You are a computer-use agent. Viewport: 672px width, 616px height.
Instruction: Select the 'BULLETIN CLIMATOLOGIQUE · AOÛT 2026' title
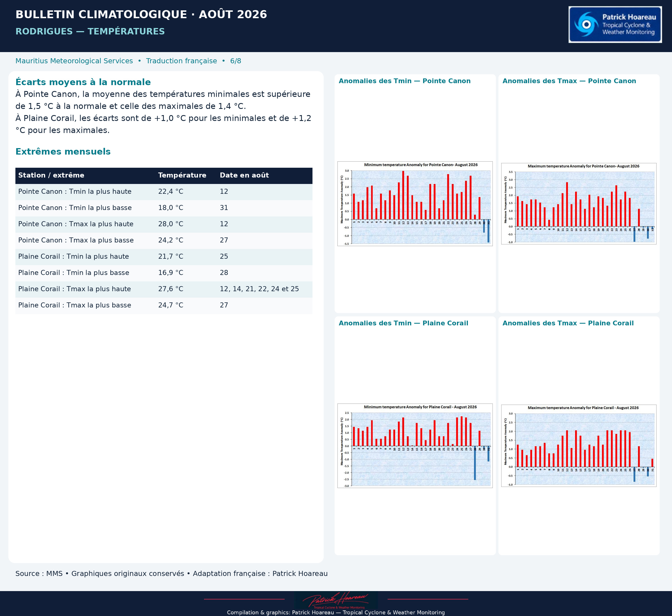coord(141,14)
